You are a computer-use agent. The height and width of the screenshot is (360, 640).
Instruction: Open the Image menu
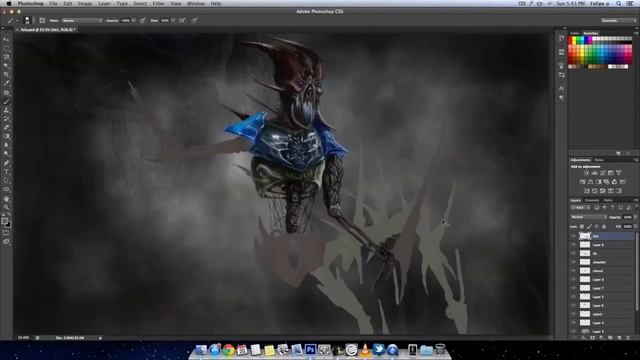(84, 4)
